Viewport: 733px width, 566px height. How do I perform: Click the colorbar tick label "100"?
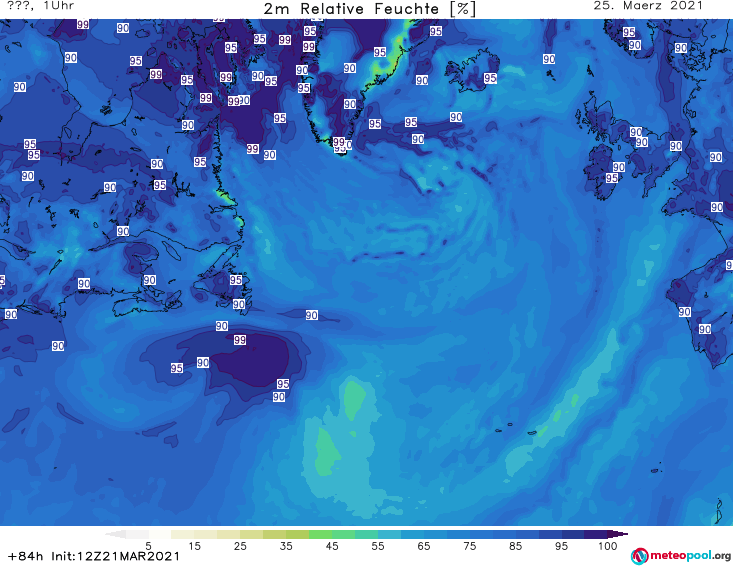[608, 546]
